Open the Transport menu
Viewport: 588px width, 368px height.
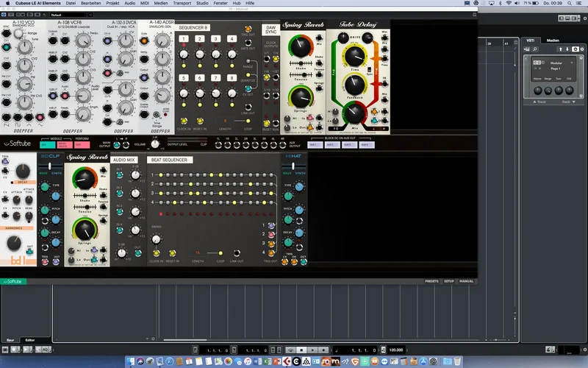pyautogui.click(x=182, y=4)
